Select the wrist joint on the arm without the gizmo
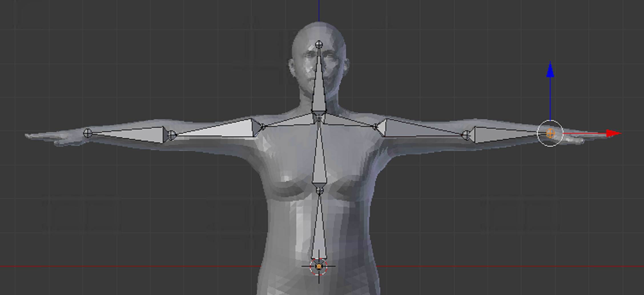Viewport: 644px width, 295px height. tap(88, 133)
